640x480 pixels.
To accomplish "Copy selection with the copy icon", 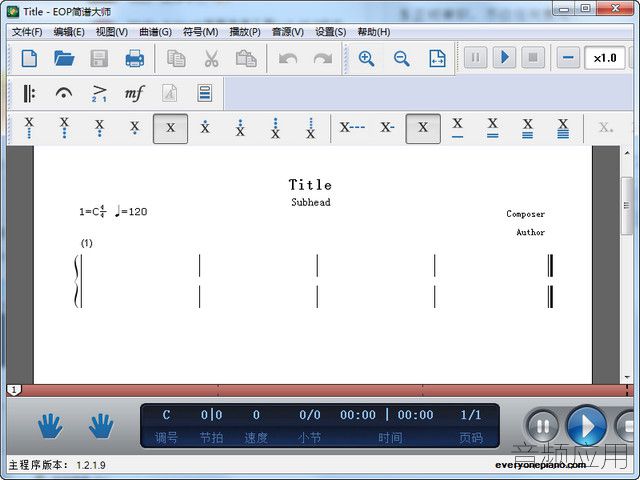I will 176,58.
